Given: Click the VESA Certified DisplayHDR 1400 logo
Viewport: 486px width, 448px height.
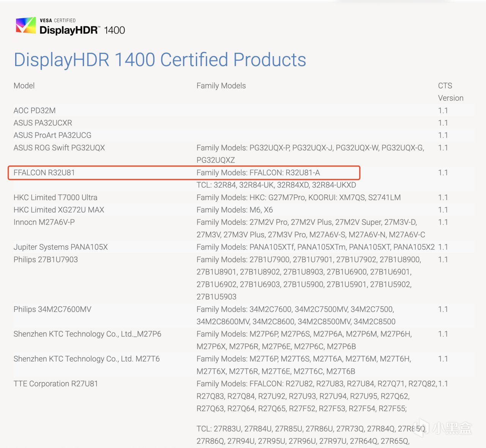Looking at the screenshot, I should [x=70, y=26].
